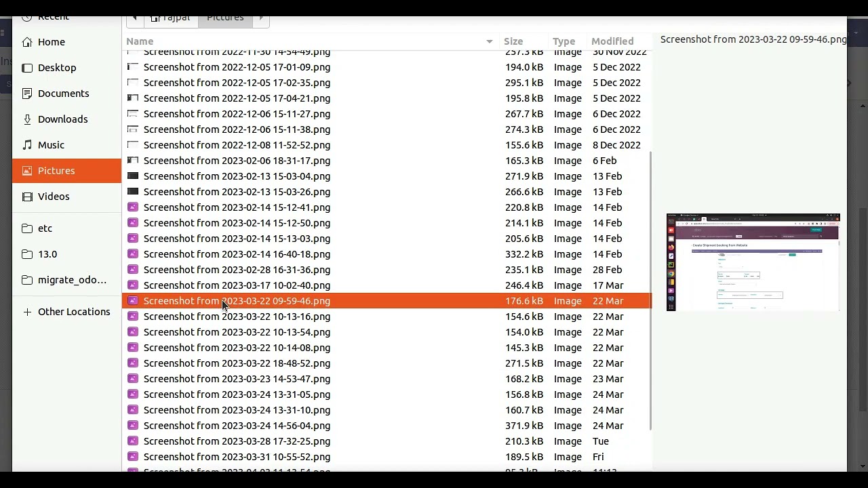Click image icon of 2023-03-17 10-02-40 file
Image resolution: width=868 pixels, height=488 pixels.
(x=133, y=285)
